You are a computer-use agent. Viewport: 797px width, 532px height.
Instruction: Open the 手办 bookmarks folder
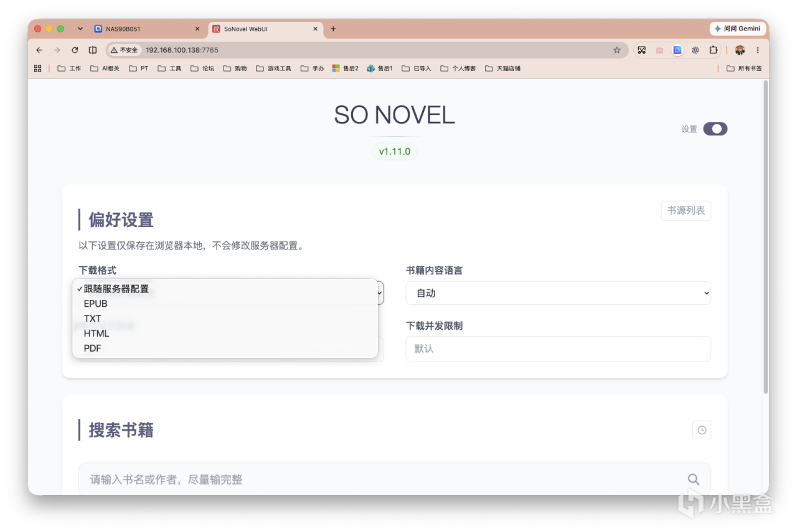click(312, 68)
